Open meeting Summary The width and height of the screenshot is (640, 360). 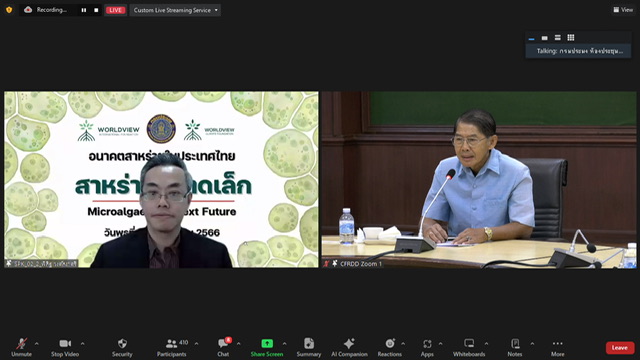(309, 347)
